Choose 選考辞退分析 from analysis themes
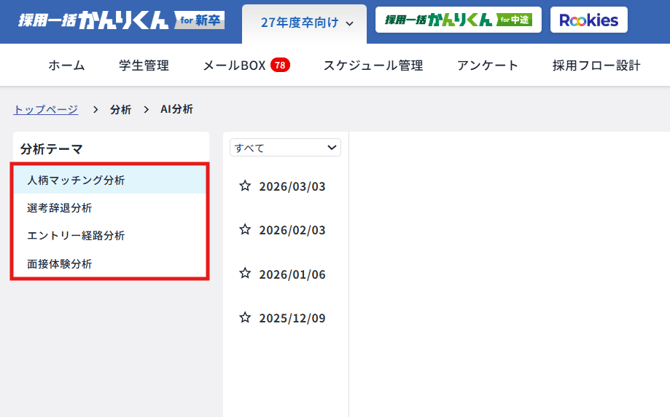Viewport: 670px width, 417px height. click(60, 208)
